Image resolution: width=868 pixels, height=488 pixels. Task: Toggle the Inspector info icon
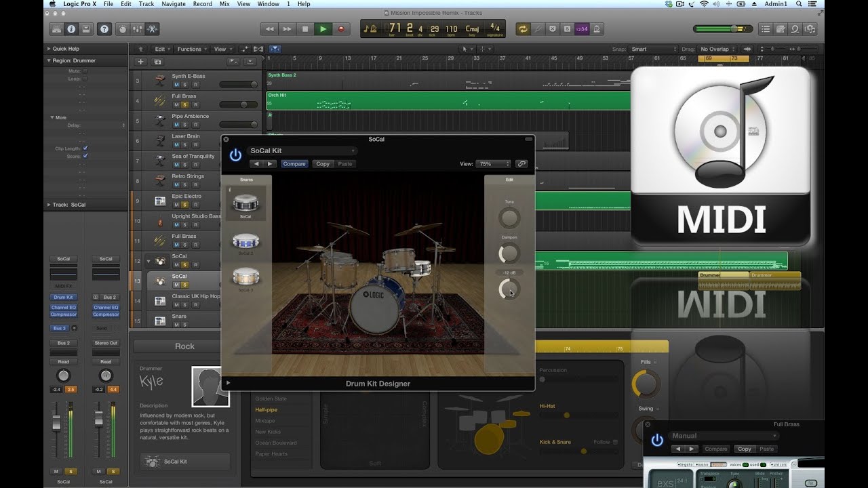click(x=72, y=29)
